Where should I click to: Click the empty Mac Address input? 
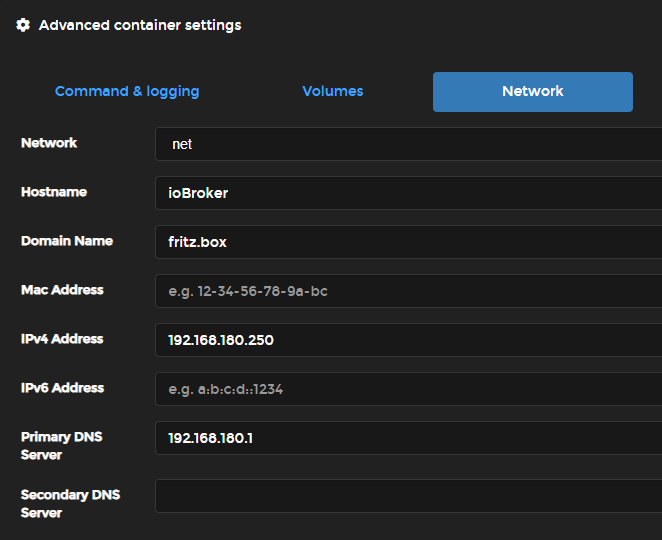(x=409, y=291)
